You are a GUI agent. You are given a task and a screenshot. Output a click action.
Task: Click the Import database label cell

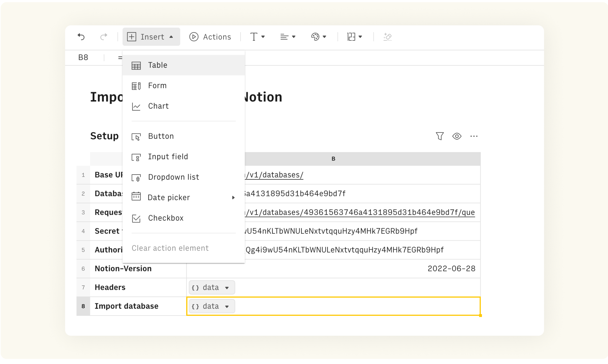138,306
